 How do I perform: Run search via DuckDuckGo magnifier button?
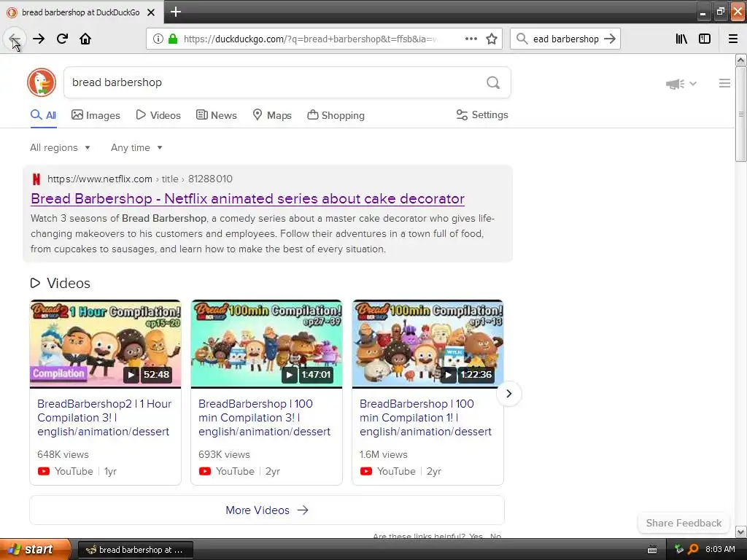pos(493,83)
